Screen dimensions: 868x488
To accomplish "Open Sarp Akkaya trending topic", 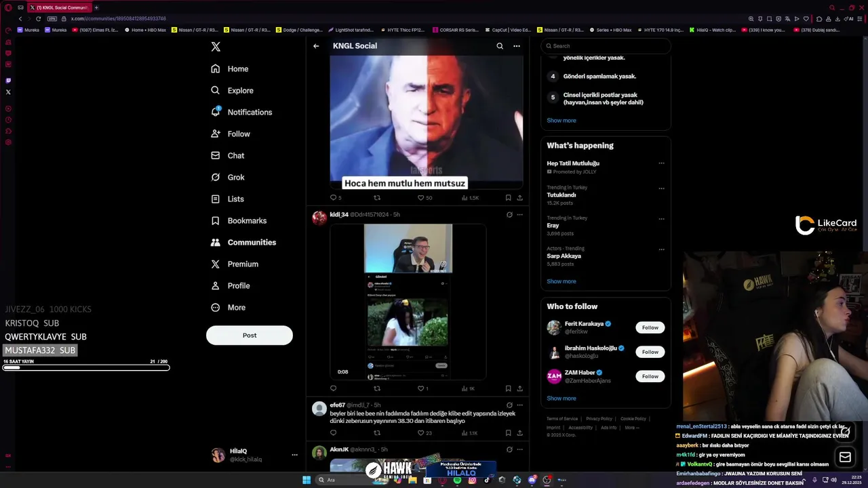I will click(x=564, y=256).
